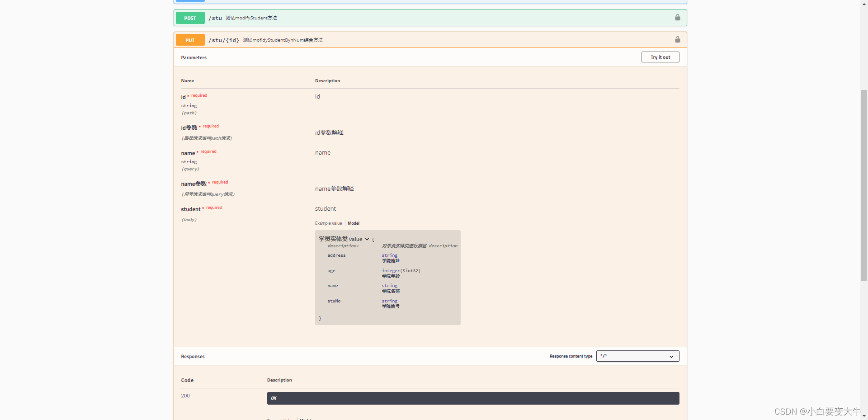Expand the POST /stu operation
This screenshot has height=420, width=868.
coord(430,18)
